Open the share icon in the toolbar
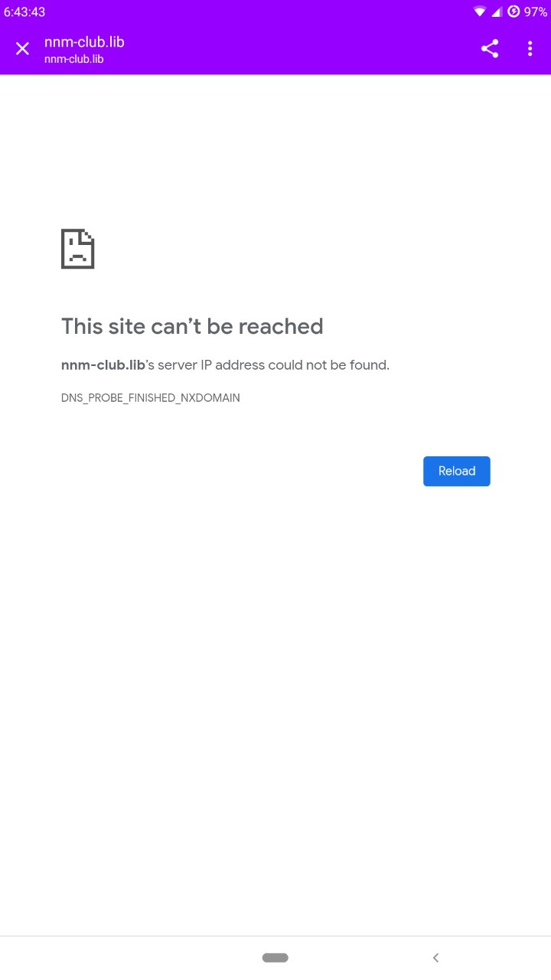551x980 pixels. tap(490, 49)
